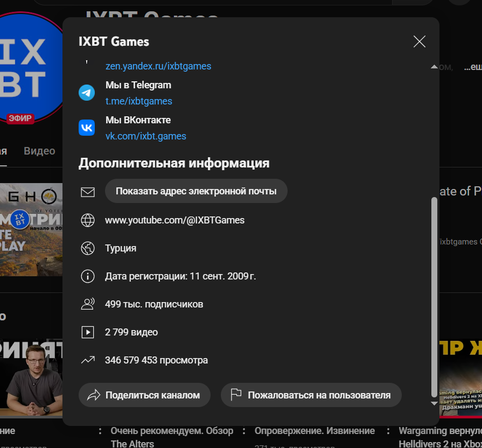
Task: Select the www.youtube.com/@IXBTGames text
Action: point(174,220)
